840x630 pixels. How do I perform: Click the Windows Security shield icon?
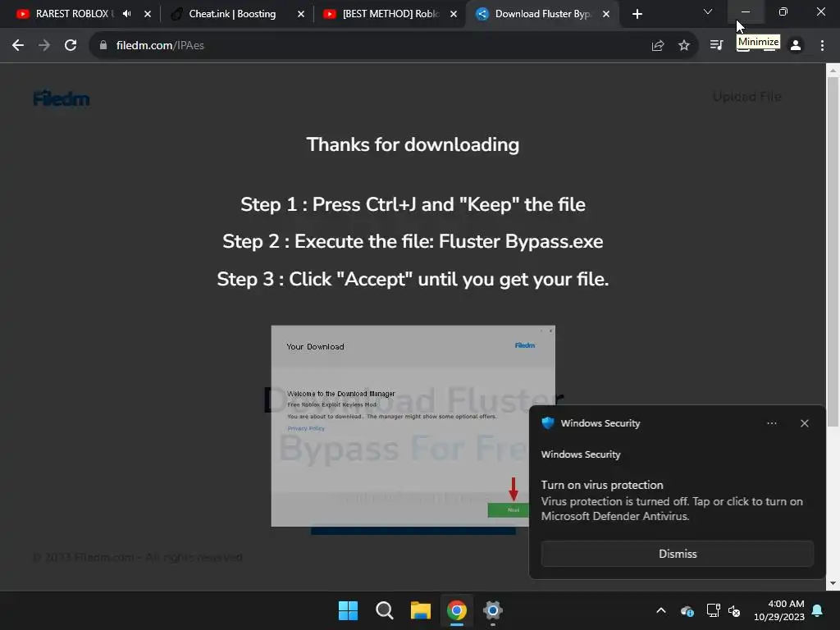point(547,422)
